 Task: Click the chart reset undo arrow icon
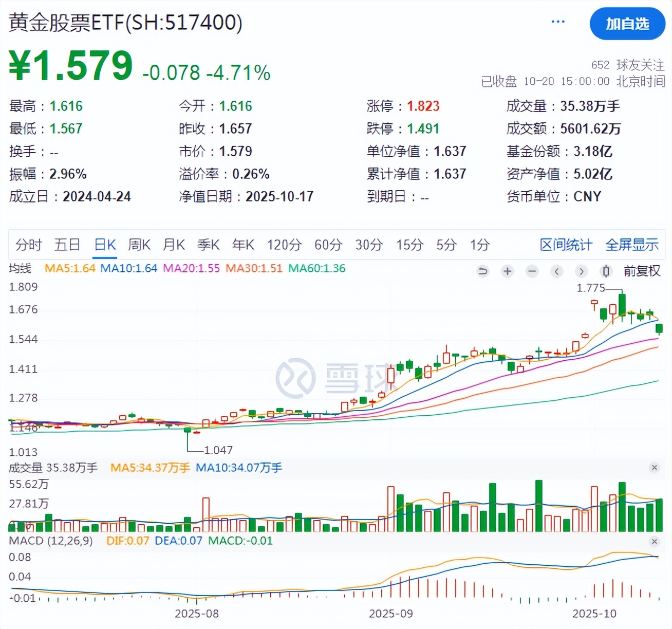click(x=482, y=271)
